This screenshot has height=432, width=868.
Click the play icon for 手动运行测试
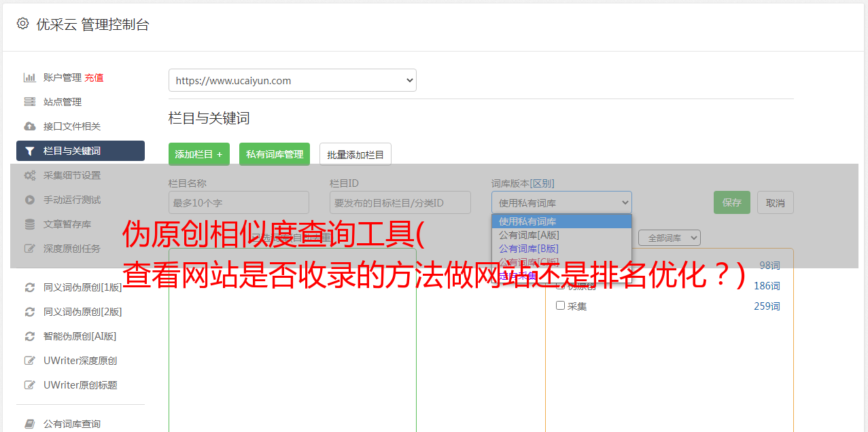click(x=30, y=200)
